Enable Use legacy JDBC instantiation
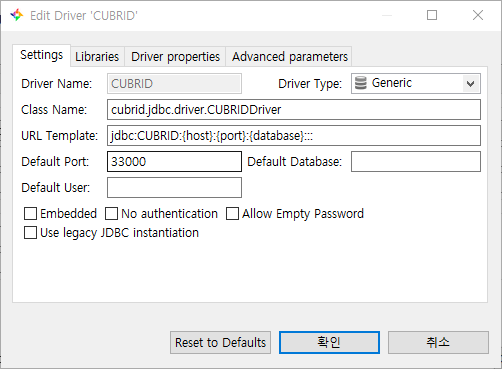Viewport: 502px width, 369px height. click(x=30, y=233)
